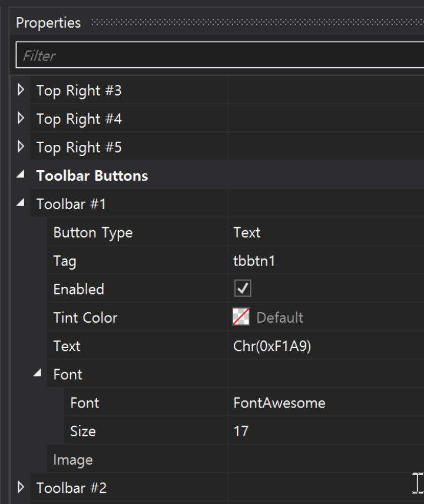Select the Toolbar #1 row label

[71, 204]
